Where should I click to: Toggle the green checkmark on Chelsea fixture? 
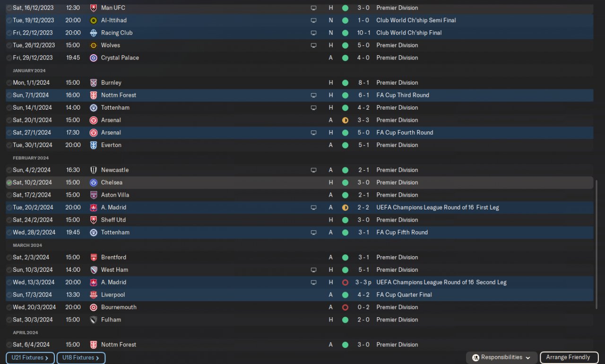pyautogui.click(x=9, y=182)
